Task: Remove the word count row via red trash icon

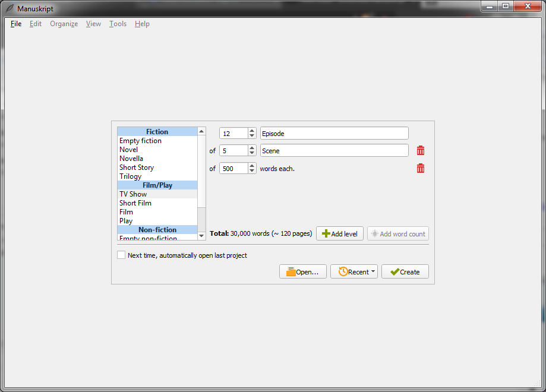Action: (x=421, y=168)
